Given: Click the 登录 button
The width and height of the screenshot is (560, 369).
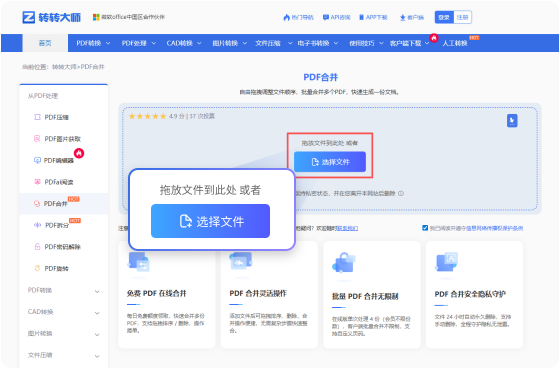Looking at the screenshot, I should coord(444,17).
